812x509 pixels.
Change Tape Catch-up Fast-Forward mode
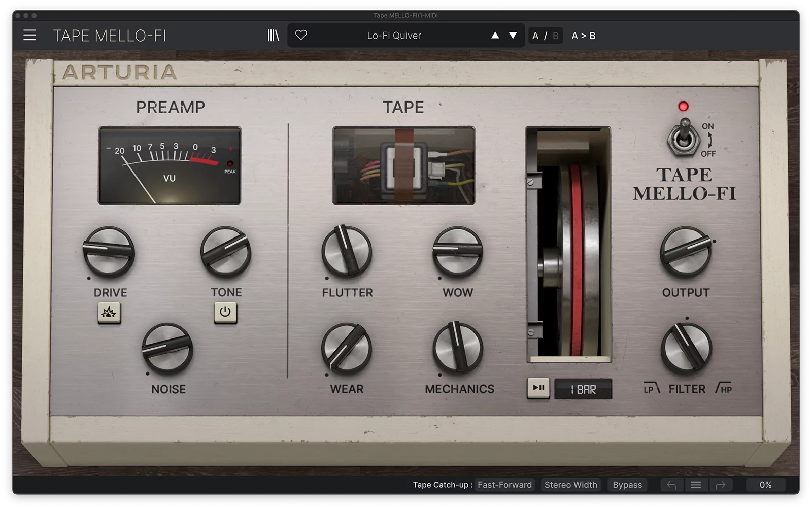[x=504, y=485]
